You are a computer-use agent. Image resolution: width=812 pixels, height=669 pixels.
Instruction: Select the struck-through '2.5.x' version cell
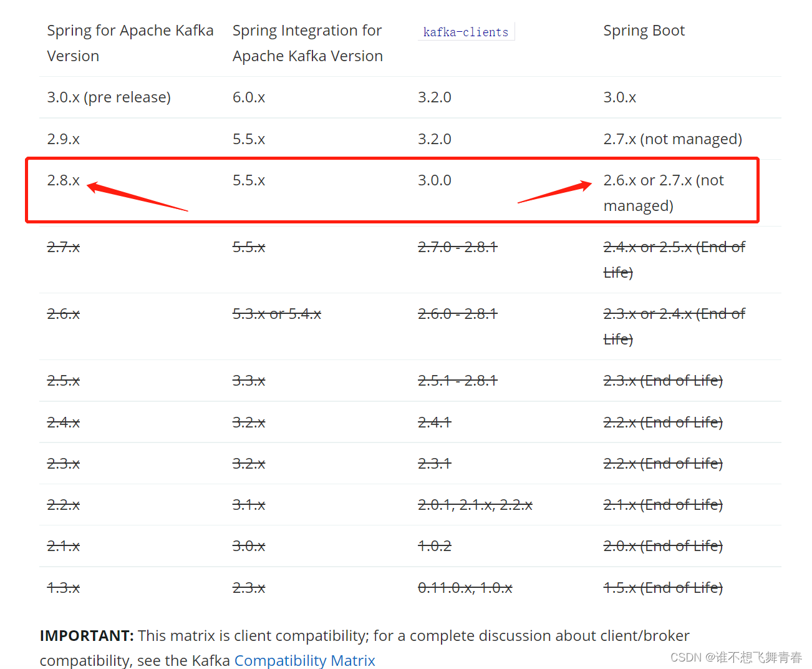[x=64, y=381]
